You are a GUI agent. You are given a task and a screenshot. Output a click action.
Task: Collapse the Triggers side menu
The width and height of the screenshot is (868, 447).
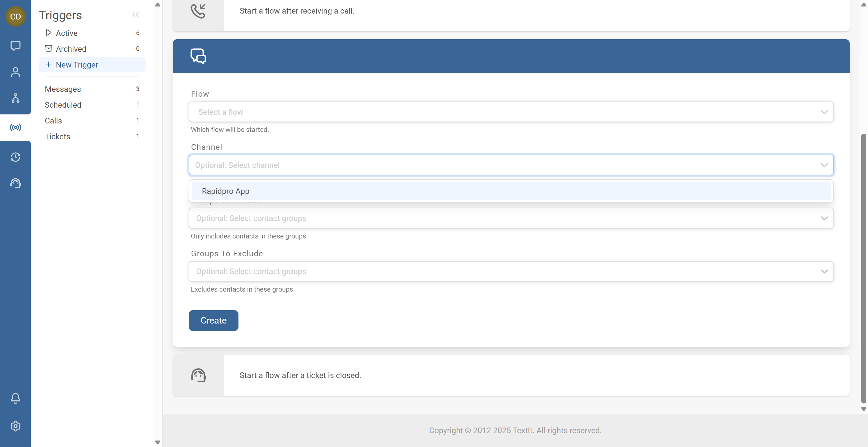pos(135,14)
